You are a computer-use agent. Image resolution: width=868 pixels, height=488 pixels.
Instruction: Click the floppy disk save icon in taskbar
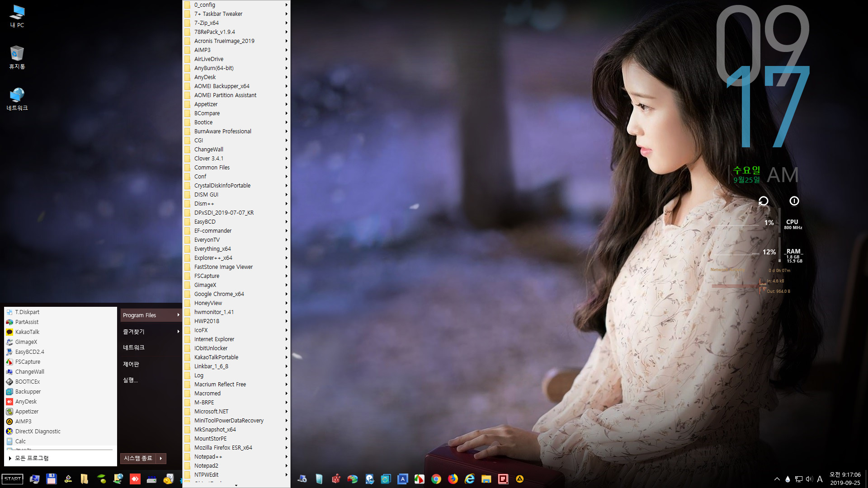pyautogui.click(x=52, y=479)
